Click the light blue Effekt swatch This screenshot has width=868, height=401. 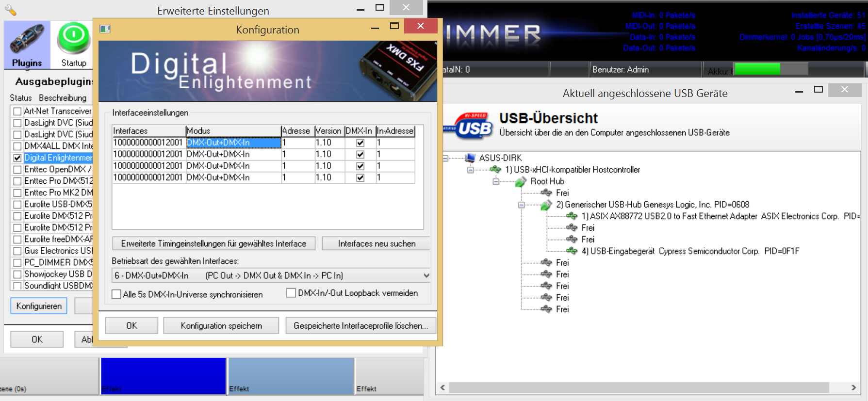291,376
